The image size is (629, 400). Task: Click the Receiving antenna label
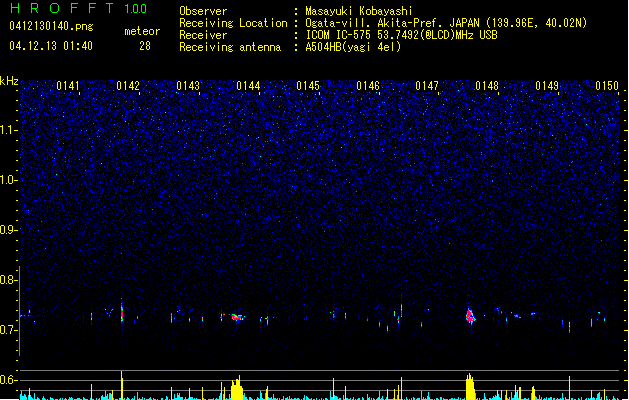230,47
